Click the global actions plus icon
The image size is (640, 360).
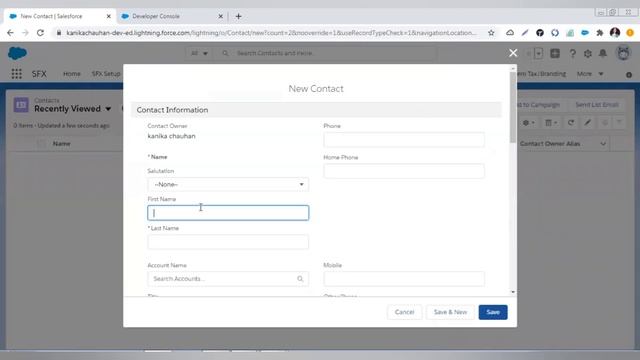[555, 53]
